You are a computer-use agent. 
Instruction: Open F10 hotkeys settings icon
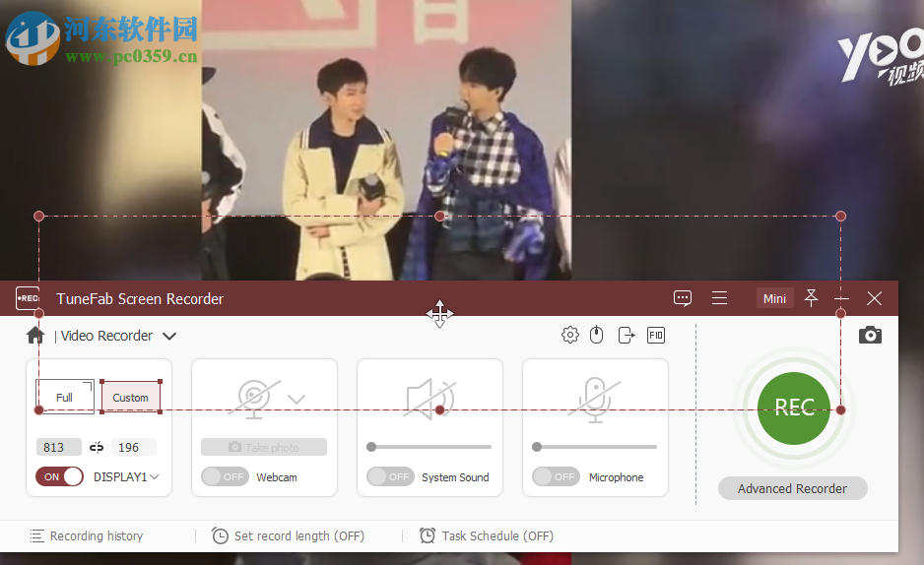click(655, 335)
